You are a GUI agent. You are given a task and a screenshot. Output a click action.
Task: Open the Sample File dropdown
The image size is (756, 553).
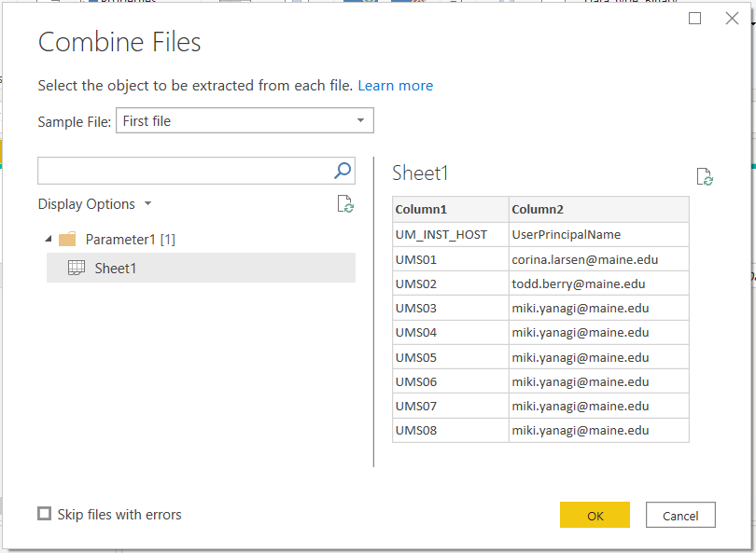coord(245,120)
